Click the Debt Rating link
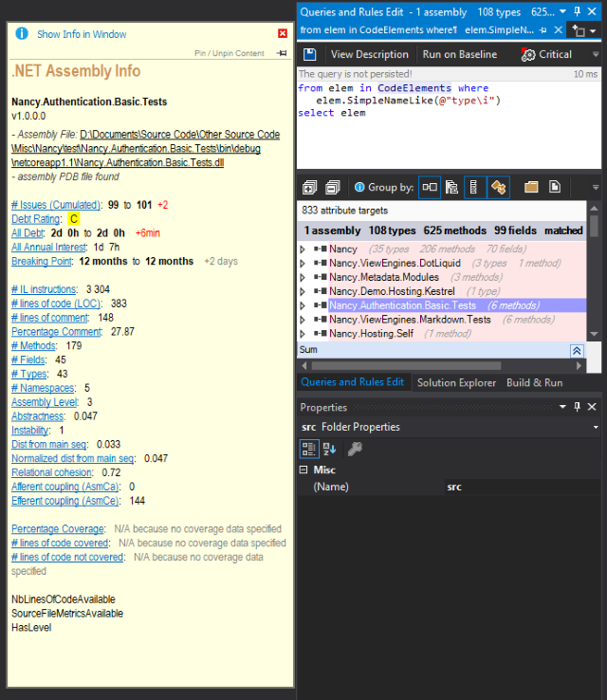 pyautogui.click(x=36, y=219)
